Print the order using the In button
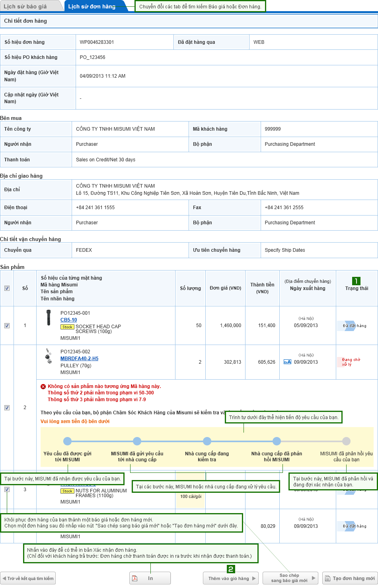Screen dimensions: 378x588 pos(150,578)
